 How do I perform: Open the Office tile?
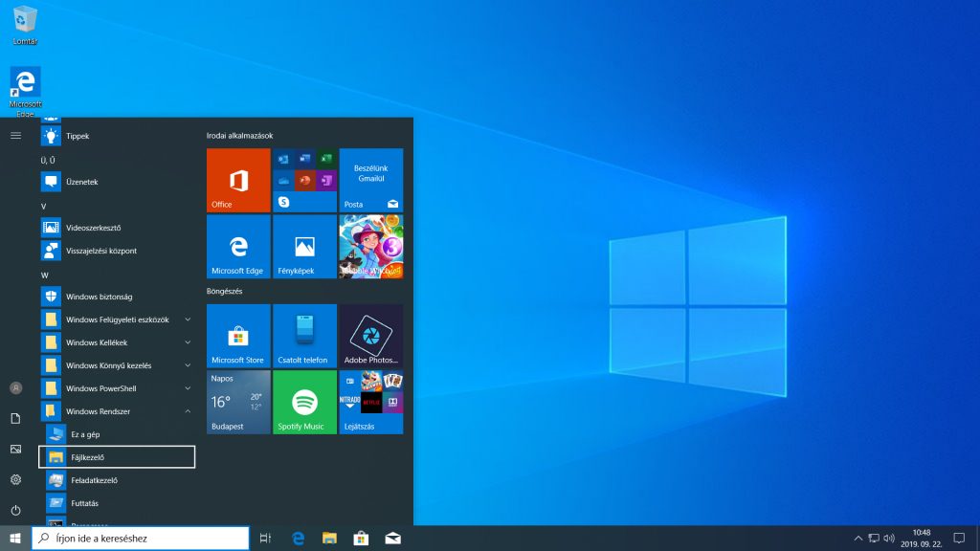point(238,181)
